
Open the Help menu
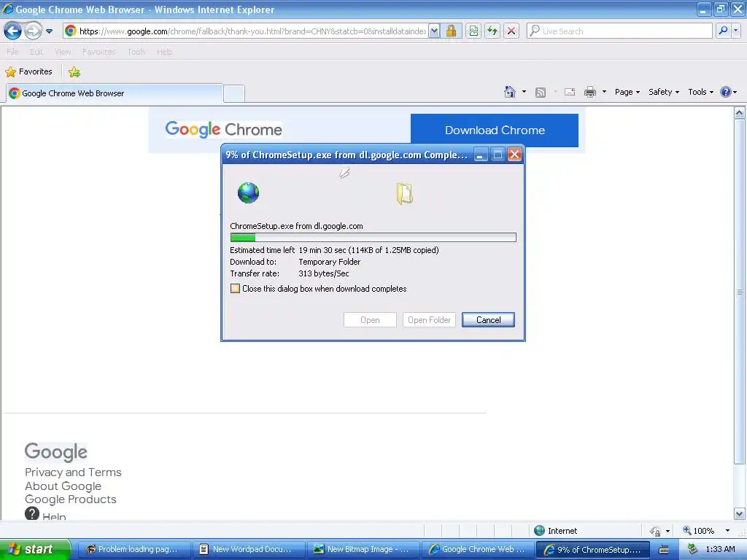click(164, 52)
